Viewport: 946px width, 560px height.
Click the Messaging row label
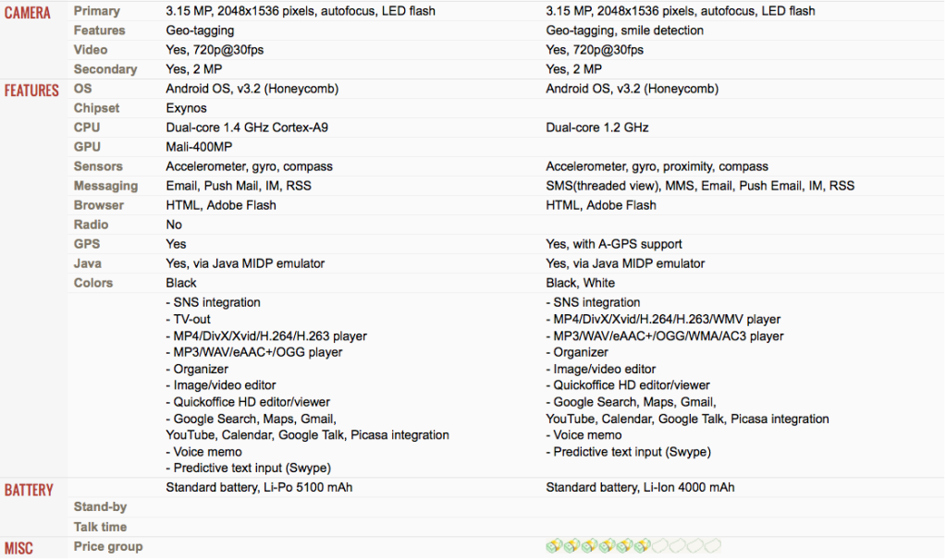(x=105, y=186)
